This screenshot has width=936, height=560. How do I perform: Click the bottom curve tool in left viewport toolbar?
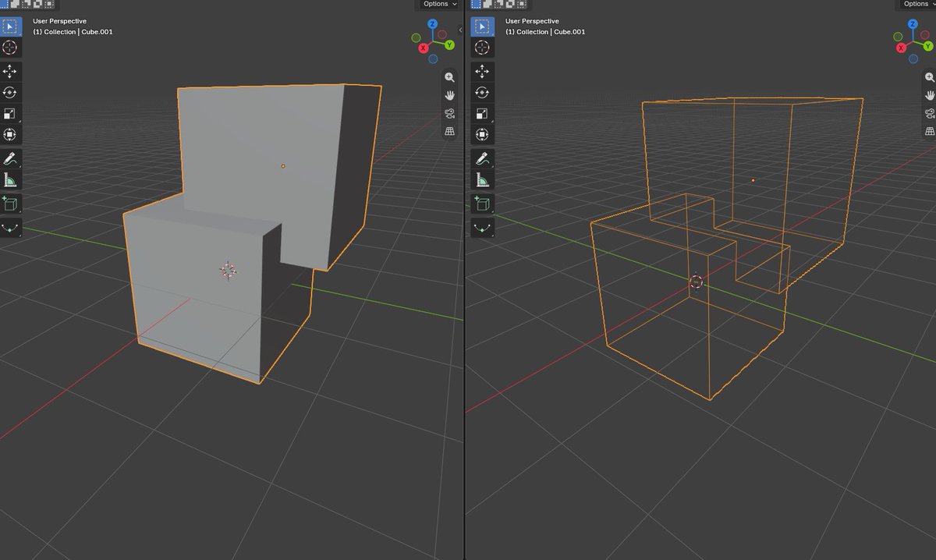tap(10, 229)
